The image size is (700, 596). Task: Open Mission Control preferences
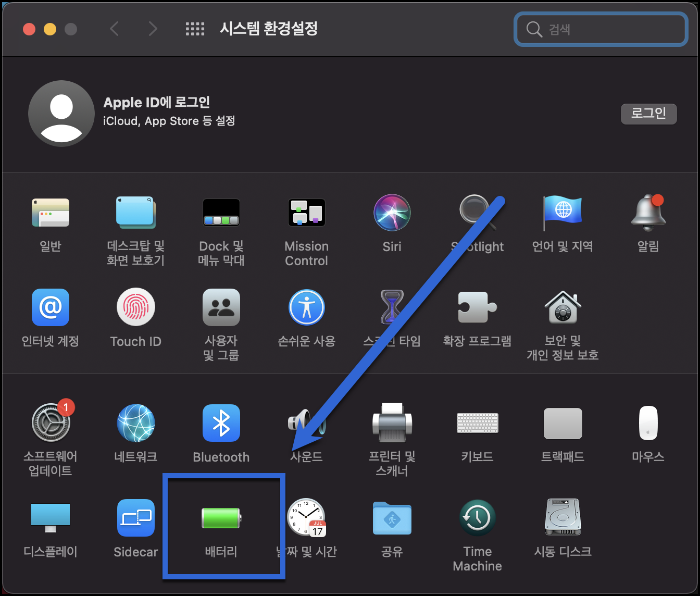306,213
